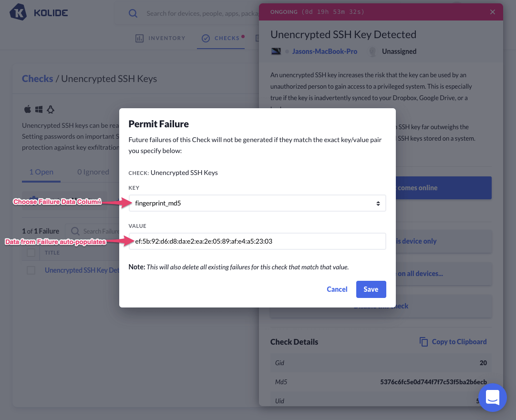The height and width of the screenshot is (420, 516).
Task: Open the Jasons-MacBook-Pro device link
Action: point(324,51)
